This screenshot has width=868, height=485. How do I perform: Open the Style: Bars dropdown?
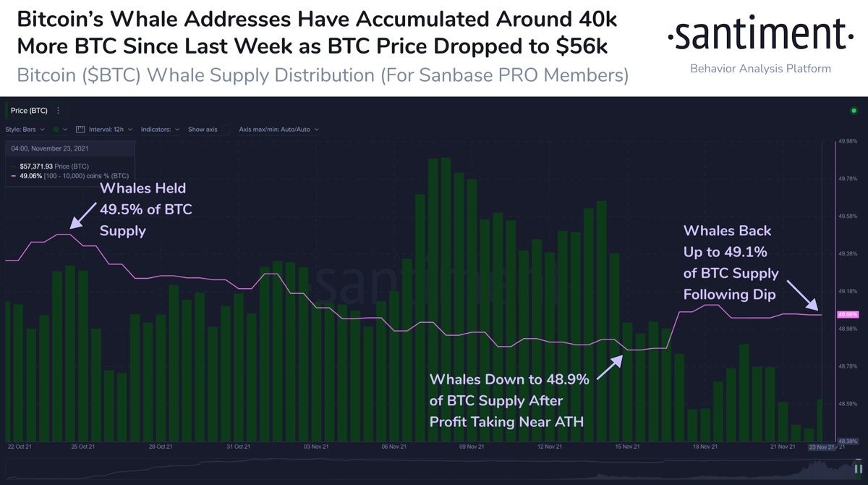(x=25, y=129)
